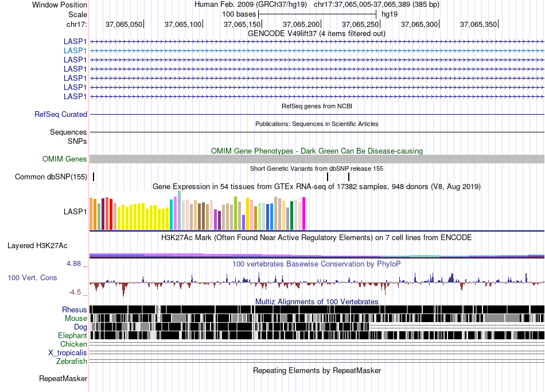Open Multiz Alignments of 100 Vertebrates title
The width and height of the screenshot is (545, 392).
(x=317, y=301)
